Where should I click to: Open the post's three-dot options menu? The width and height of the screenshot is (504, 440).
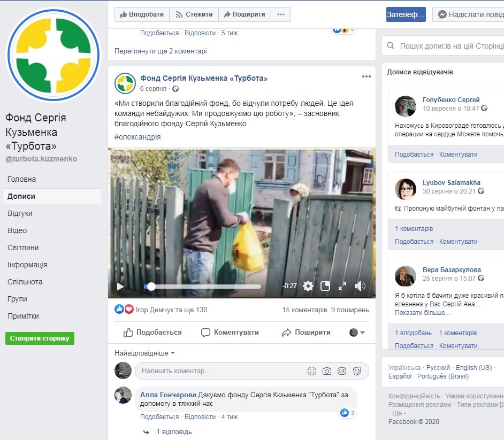pos(366,76)
